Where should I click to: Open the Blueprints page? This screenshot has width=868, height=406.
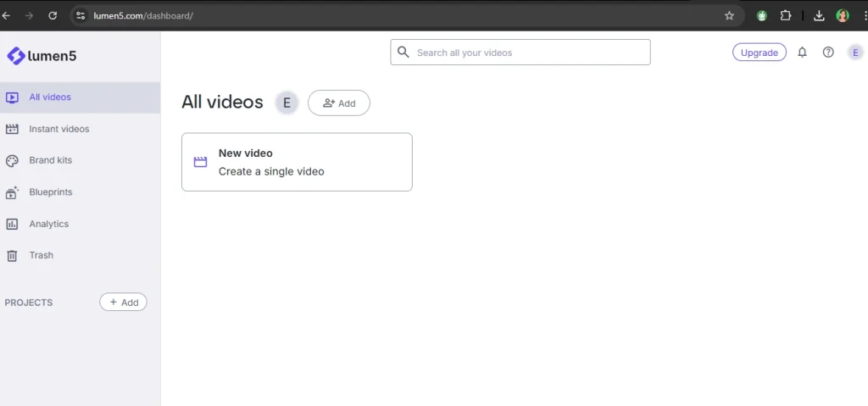click(50, 192)
